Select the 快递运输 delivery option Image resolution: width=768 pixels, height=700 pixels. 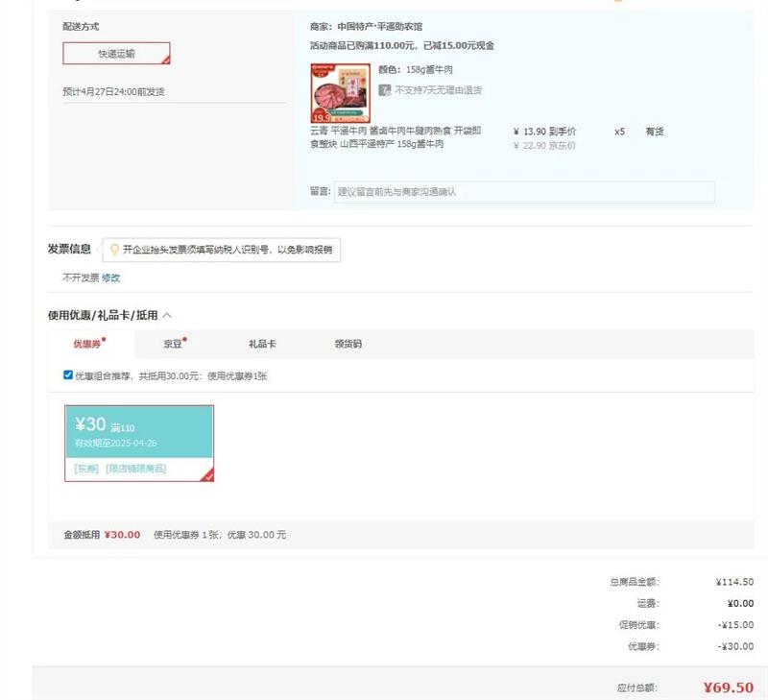pyautogui.click(x=116, y=54)
